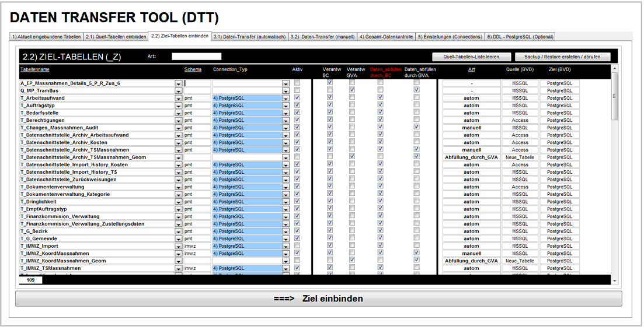Open the 3.1) Daten-Transfer (automatisch) tab
Image resolution: width=644 pixels, height=330 pixels.
pyautogui.click(x=249, y=37)
